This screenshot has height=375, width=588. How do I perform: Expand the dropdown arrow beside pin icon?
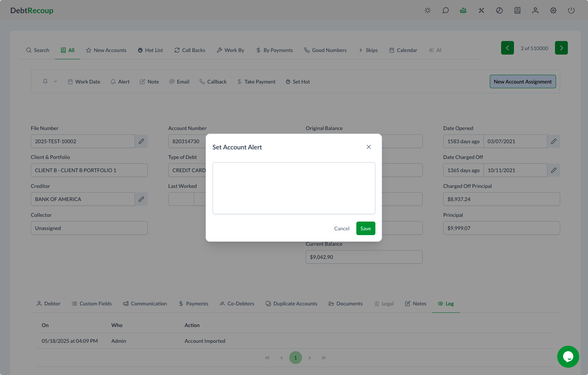coord(55,82)
